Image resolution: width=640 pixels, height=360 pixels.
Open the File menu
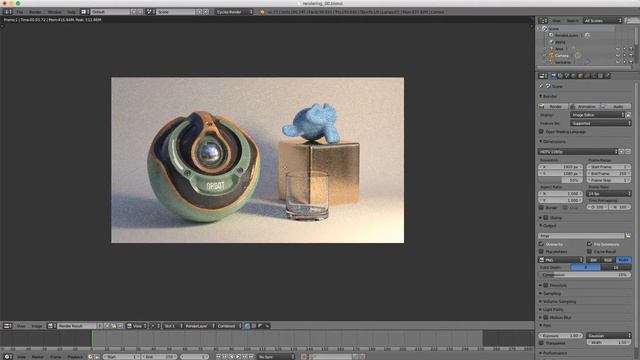tap(20, 12)
